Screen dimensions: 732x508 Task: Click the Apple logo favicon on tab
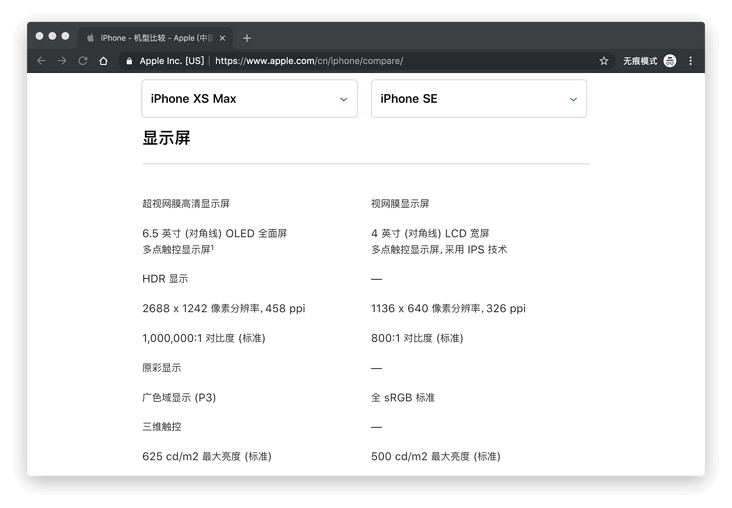point(91,38)
